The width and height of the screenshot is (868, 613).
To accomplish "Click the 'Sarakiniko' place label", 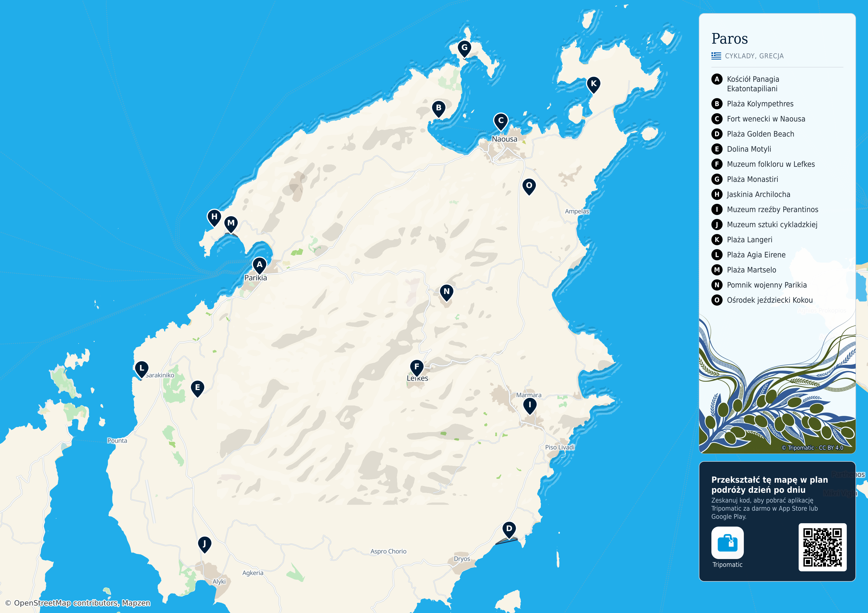I will click(x=160, y=375).
